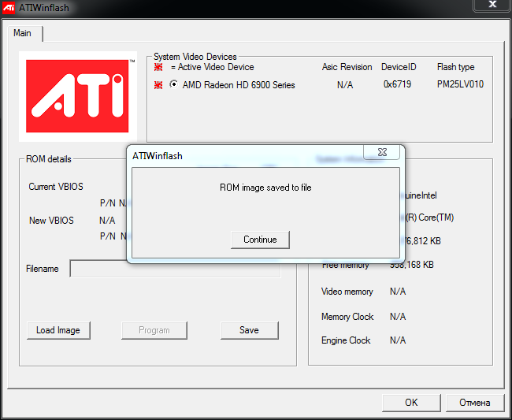The width and height of the screenshot is (512, 420).
Task: Click the 'Engine Clock' label
Action: [346, 340]
